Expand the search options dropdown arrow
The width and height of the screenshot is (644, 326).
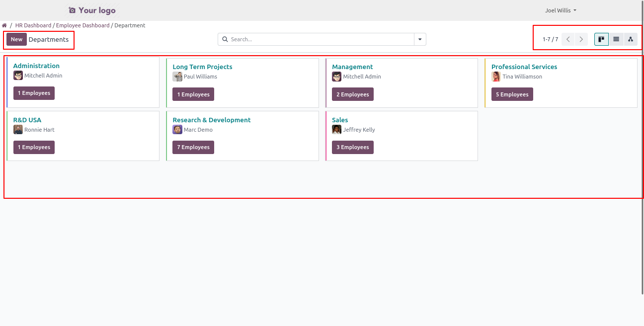(420, 39)
